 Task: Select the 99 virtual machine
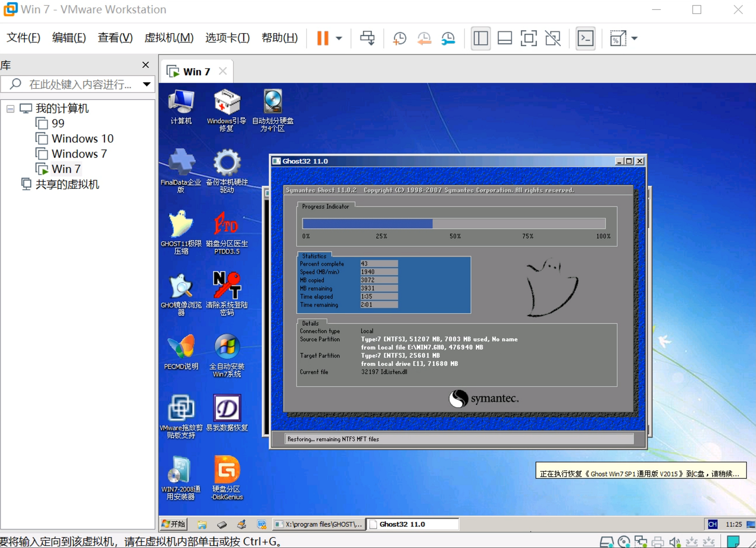(x=50, y=123)
